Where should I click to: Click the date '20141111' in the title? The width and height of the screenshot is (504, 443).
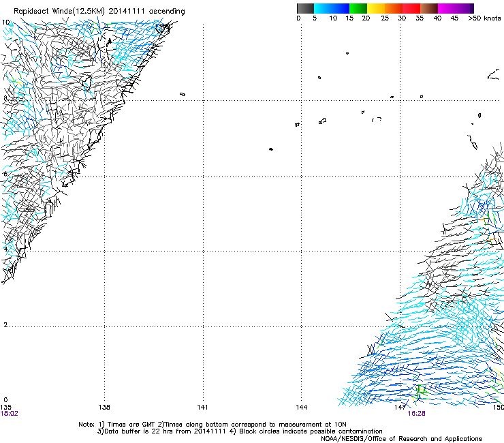tap(127, 11)
